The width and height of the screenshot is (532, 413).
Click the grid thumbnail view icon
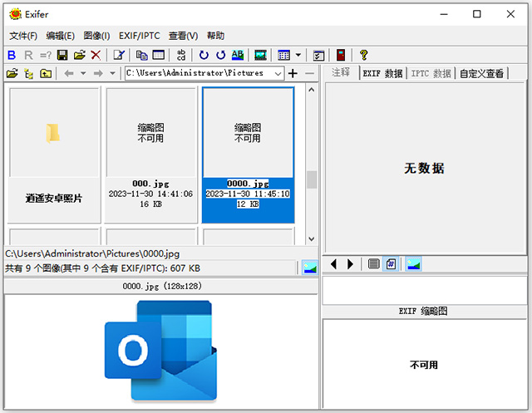click(x=283, y=55)
